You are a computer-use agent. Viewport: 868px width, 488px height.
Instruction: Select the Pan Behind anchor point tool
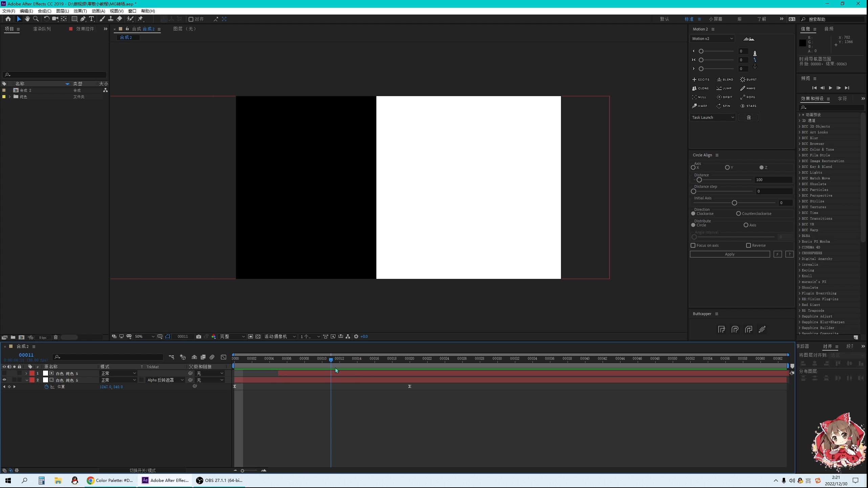[x=64, y=19]
